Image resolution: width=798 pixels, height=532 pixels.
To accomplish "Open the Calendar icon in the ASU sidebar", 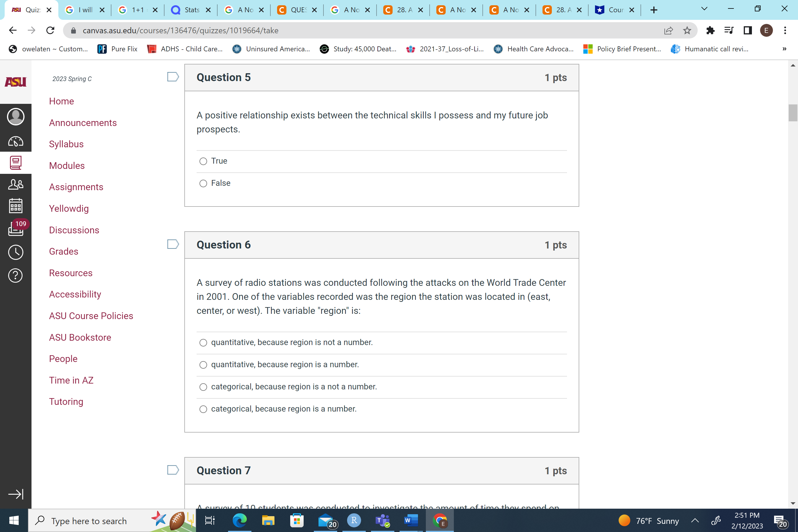I will (x=16, y=205).
